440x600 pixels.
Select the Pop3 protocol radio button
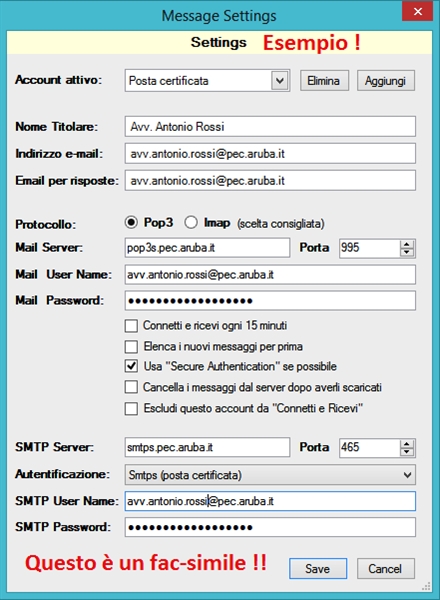click(x=131, y=222)
